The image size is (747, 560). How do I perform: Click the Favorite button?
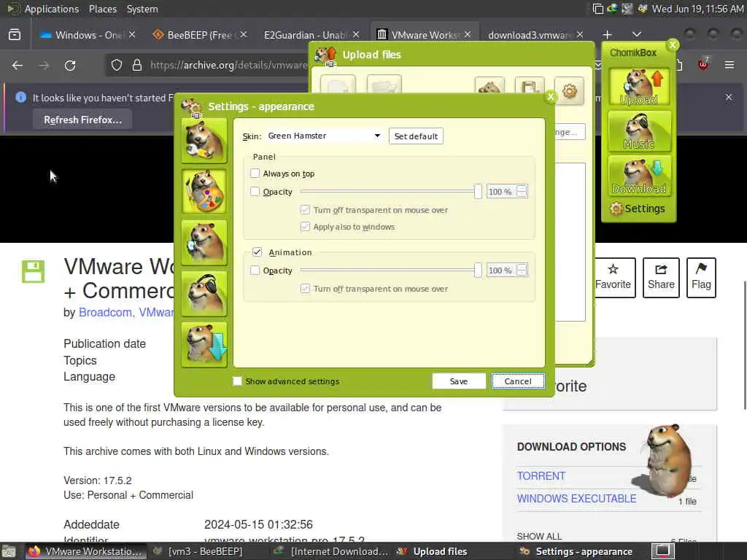pos(613,278)
